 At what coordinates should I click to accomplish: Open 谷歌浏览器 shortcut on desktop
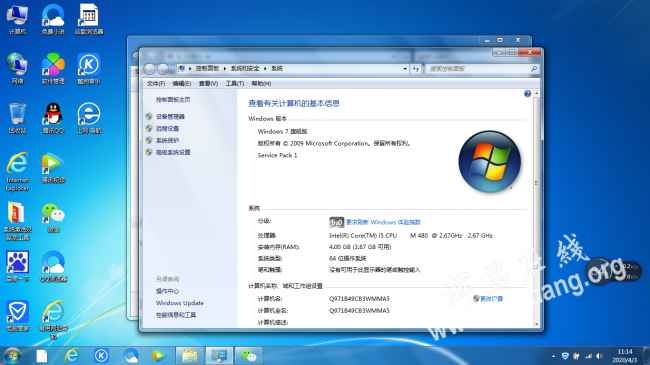89,19
